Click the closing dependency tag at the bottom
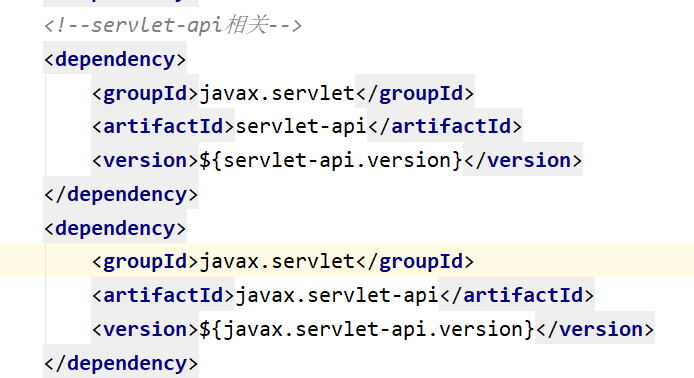 pyautogui.click(x=121, y=363)
